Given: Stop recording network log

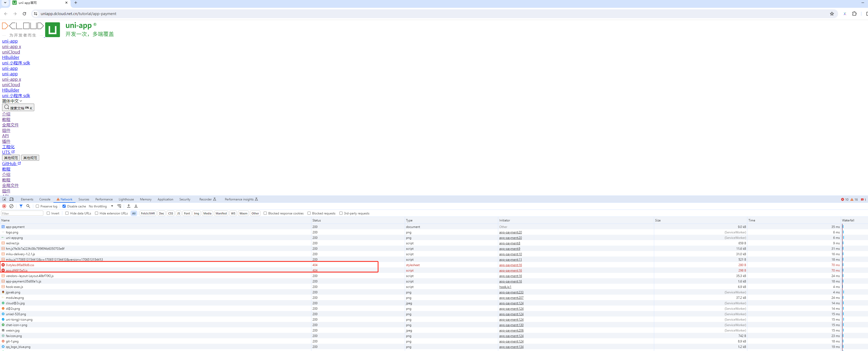Looking at the screenshot, I should 4,206.
